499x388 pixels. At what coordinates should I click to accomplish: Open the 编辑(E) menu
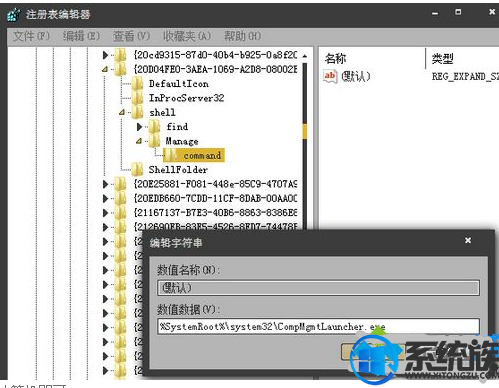click(x=81, y=36)
